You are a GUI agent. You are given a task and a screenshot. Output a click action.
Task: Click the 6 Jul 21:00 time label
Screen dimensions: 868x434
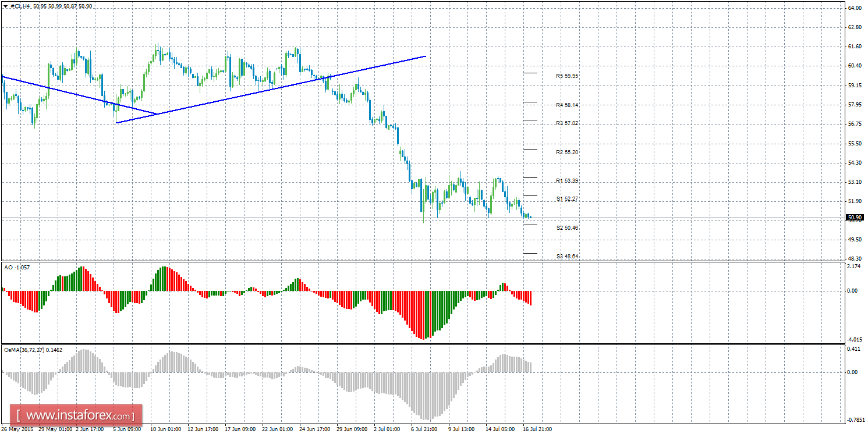pyautogui.click(x=424, y=429)
